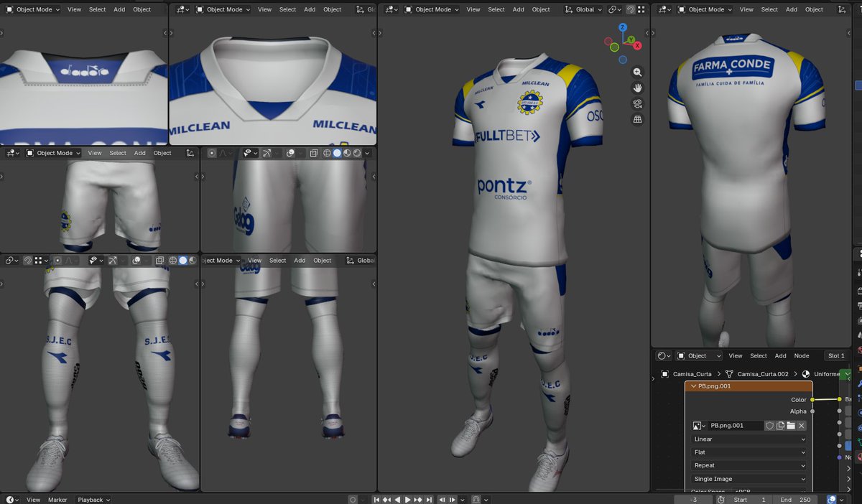Browse images with the PB.png.001 image icon

coord(699,426)
